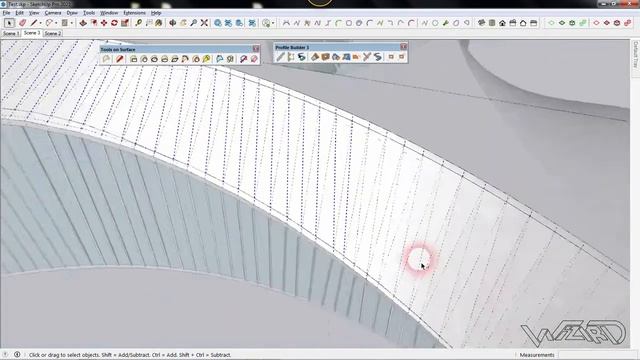
Task: Click the black house view icon
Action: click(x=502, y=23)
